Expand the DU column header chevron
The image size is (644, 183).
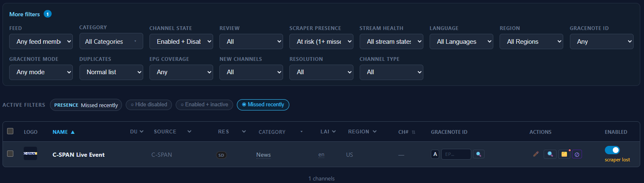pyautogui.click(x=142, y=132)
